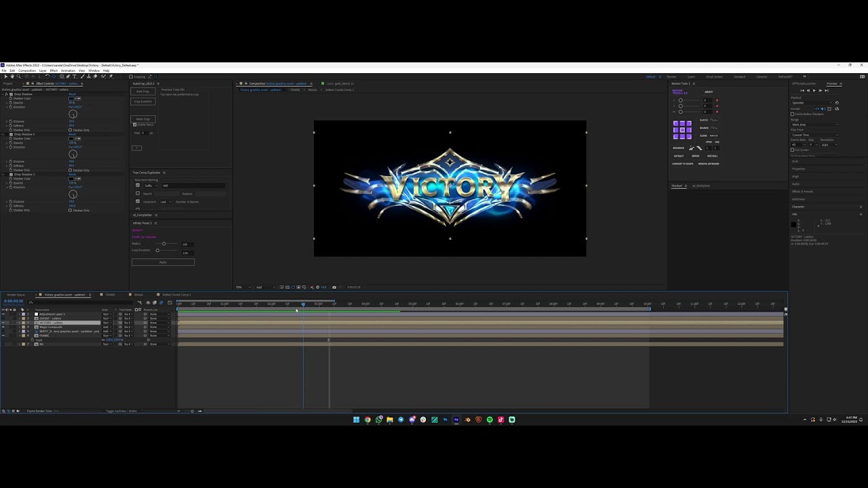Switch to Defeat Crystal Comp 1 tab

point(176,295)
